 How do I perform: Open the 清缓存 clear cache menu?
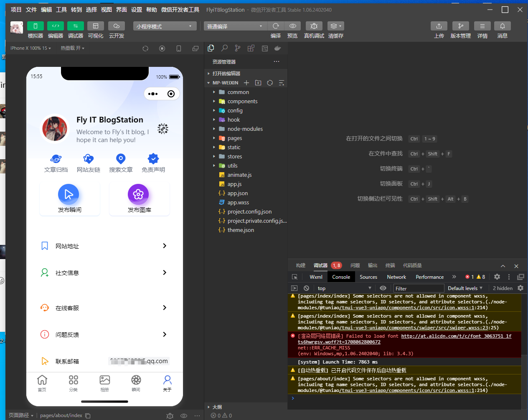[336, 26]
